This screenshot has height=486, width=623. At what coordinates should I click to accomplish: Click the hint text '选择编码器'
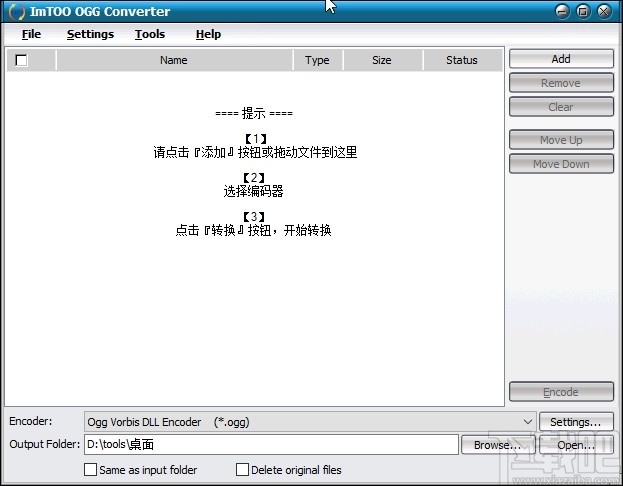pyautogui.click(x=253, y=192)
